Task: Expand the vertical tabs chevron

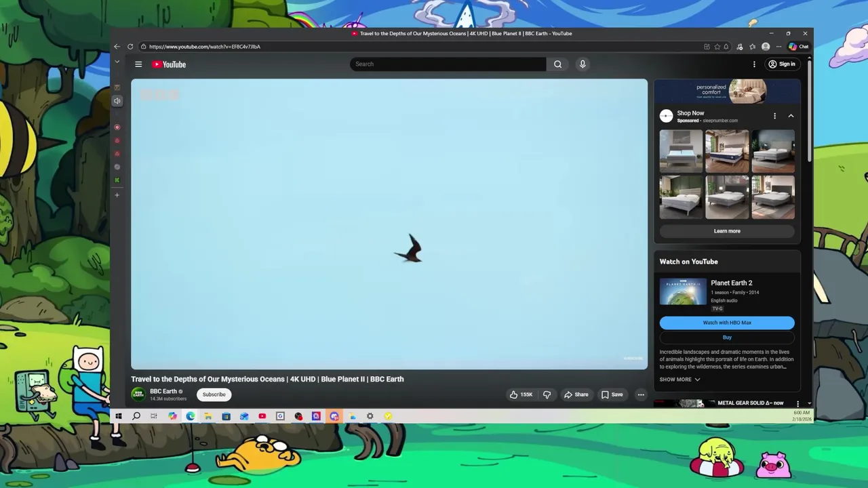Action: (117, 62)
